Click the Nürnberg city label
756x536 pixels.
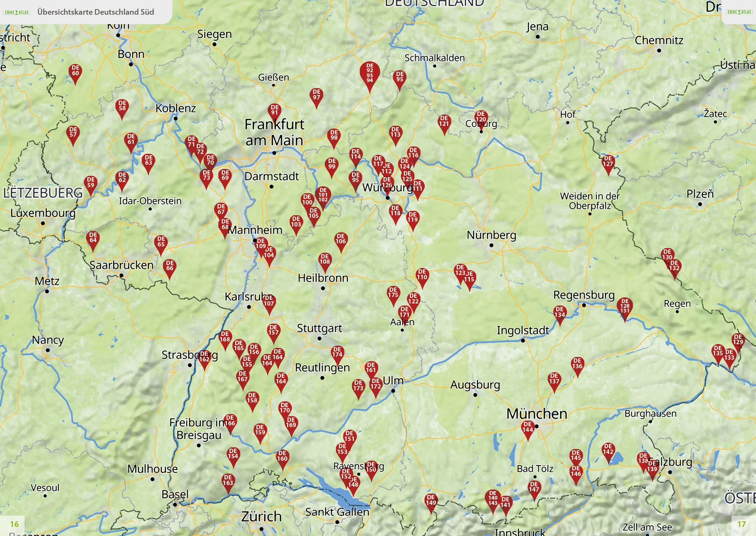[x=491, y=235]
